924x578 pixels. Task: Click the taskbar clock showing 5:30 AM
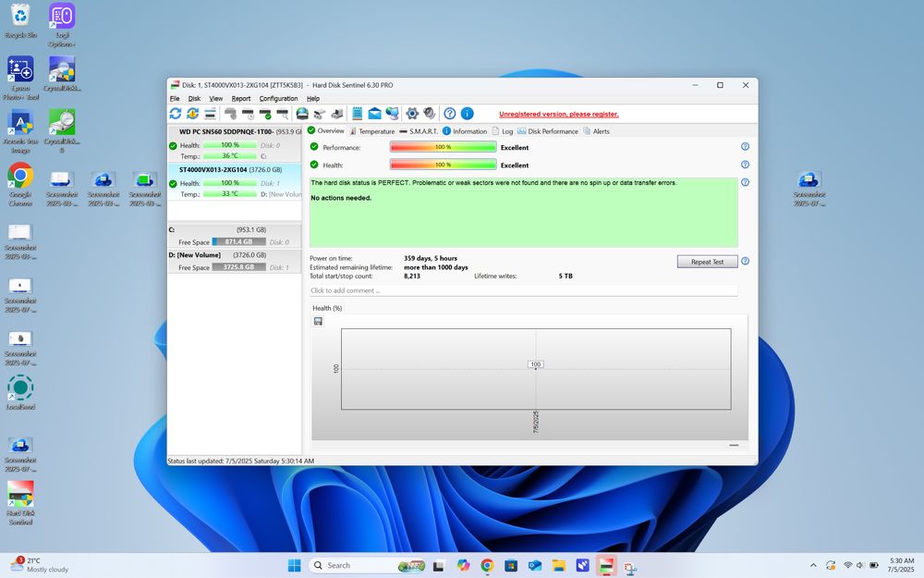click(901, 566)
